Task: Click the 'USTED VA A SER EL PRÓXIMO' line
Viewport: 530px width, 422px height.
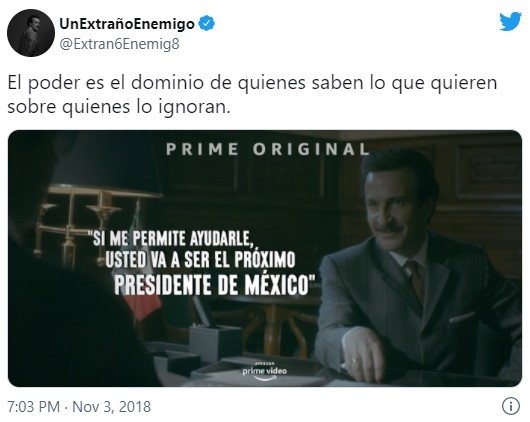Action: click(x=200, y=260)
